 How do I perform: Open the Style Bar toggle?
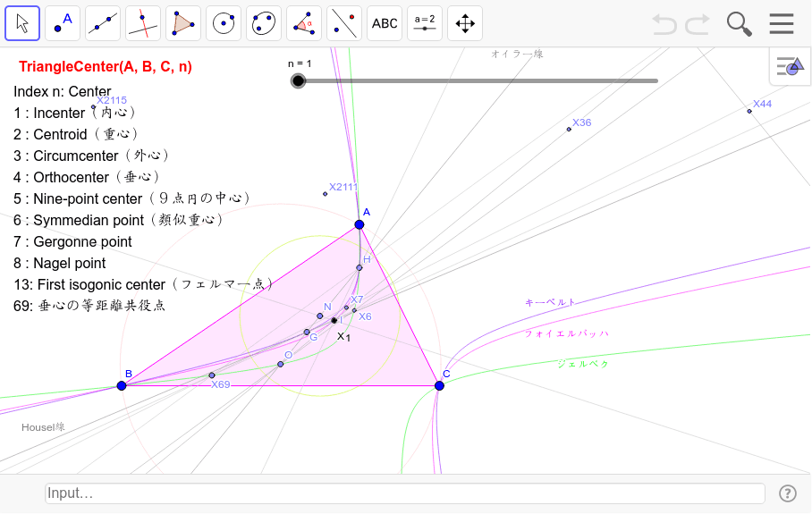coord(791,66)
